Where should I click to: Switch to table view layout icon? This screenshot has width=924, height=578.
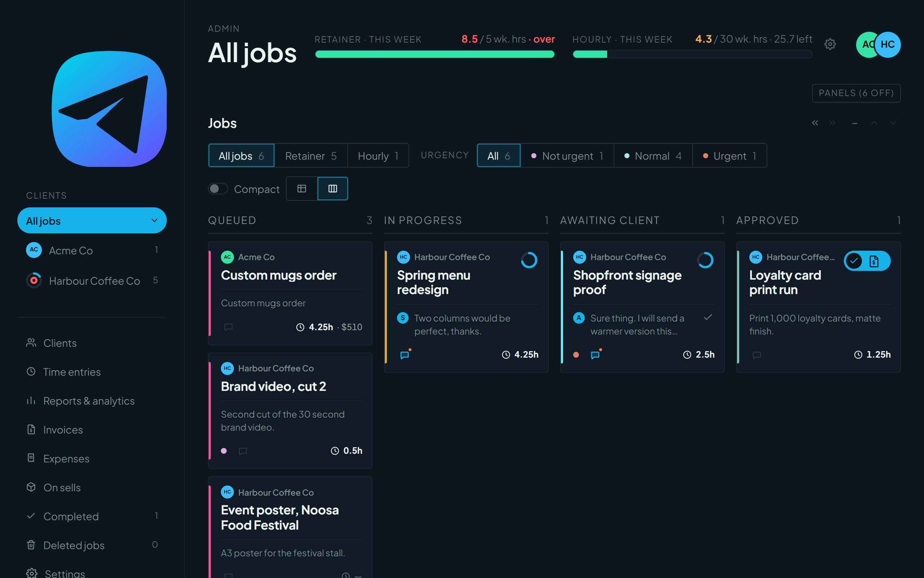point(302,189)
